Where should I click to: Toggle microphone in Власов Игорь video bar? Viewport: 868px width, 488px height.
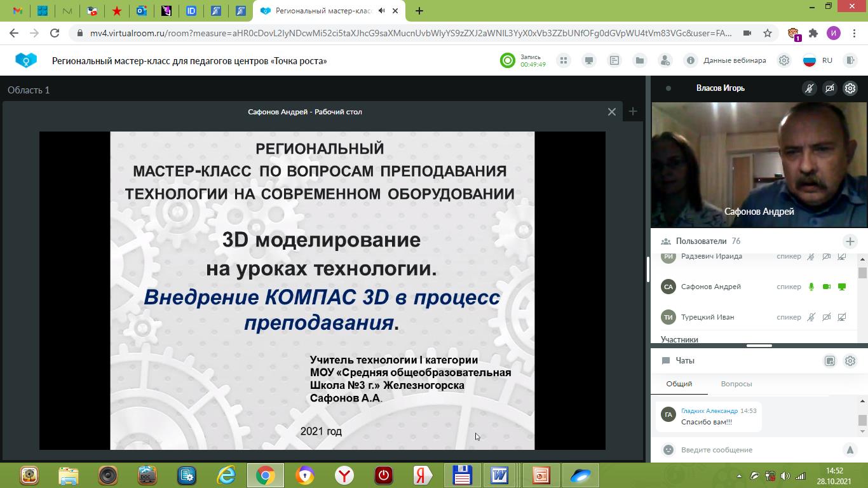(x=810, y=88)
